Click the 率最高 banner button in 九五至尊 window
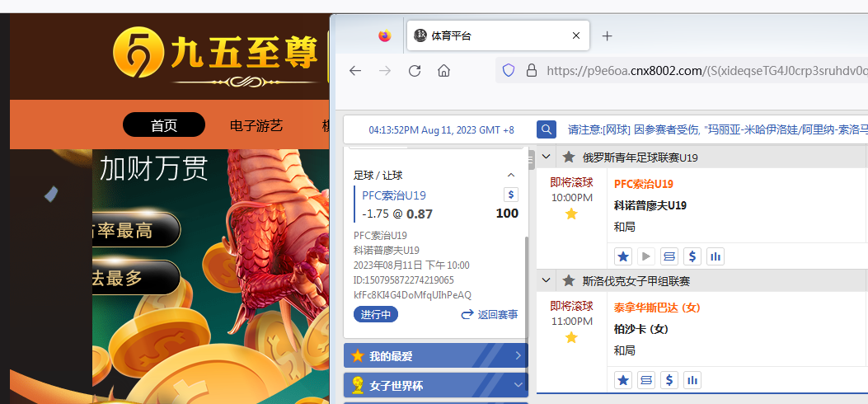Viewport: 868px width, 404px height. pos(136,230)
